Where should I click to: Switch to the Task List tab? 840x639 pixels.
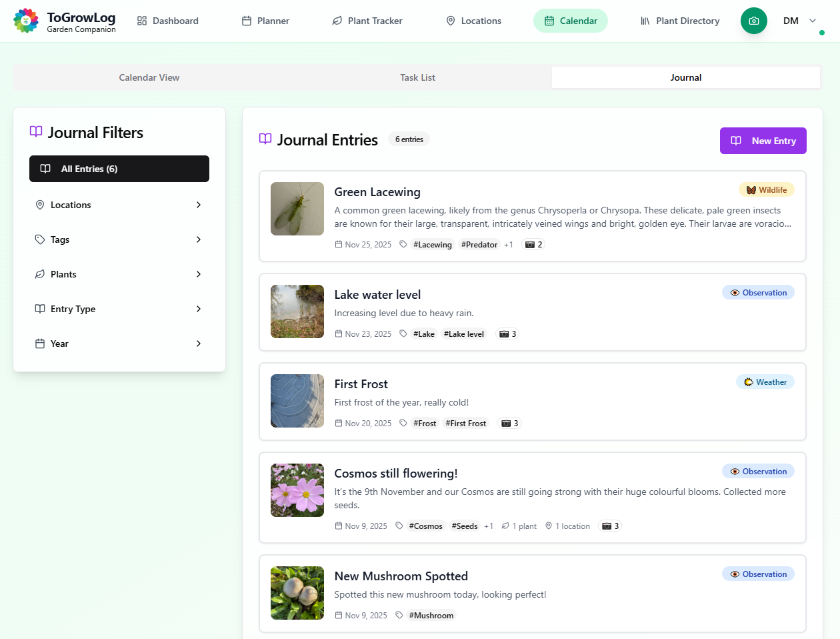[x=417, y=77]
